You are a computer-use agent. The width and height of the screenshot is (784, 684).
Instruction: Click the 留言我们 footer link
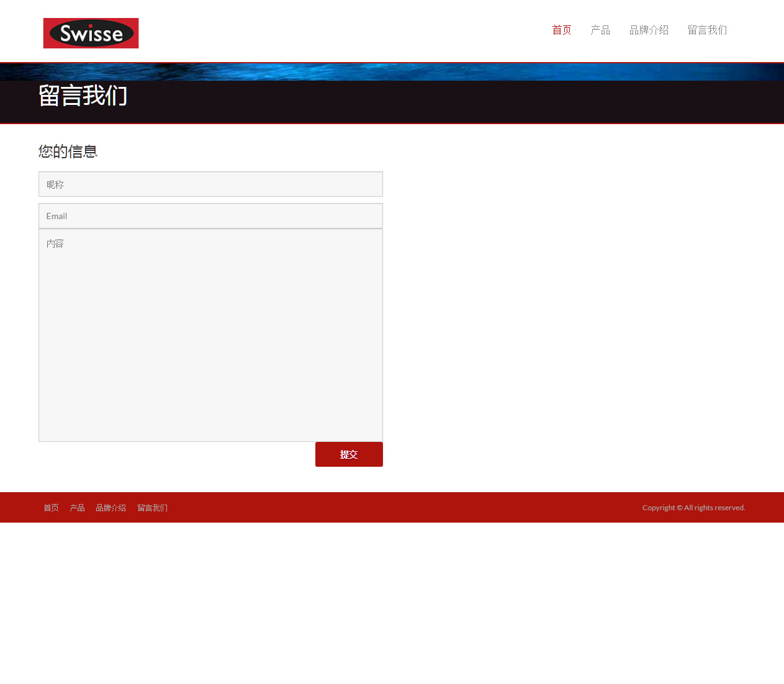click(152, 508)
